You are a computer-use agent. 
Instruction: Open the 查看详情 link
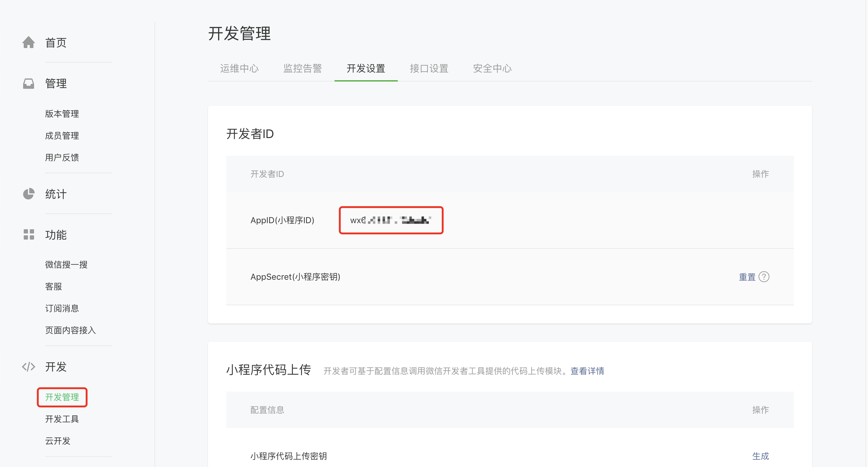(587, 371)
